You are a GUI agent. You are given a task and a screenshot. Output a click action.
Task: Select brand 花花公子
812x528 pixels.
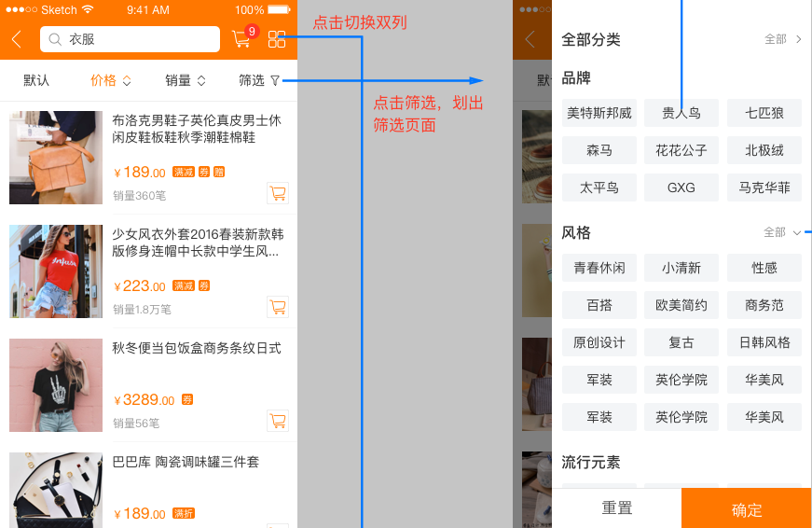point(681,150)
